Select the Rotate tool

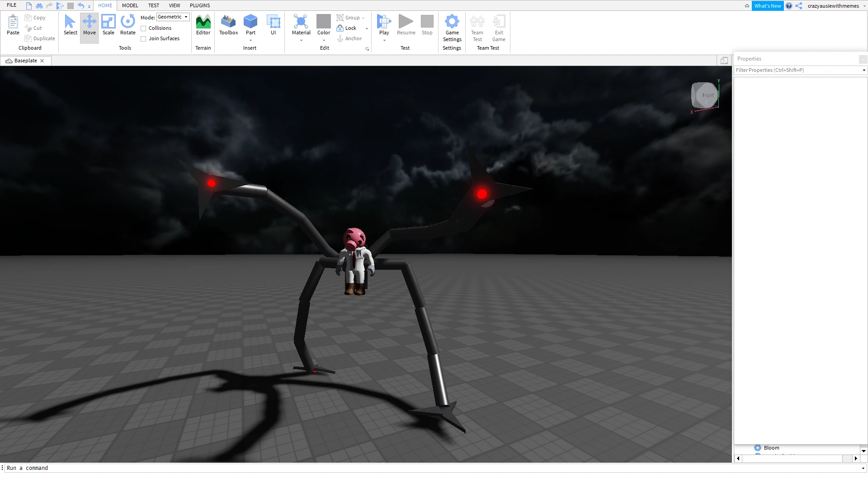click(x=128, y=25)
